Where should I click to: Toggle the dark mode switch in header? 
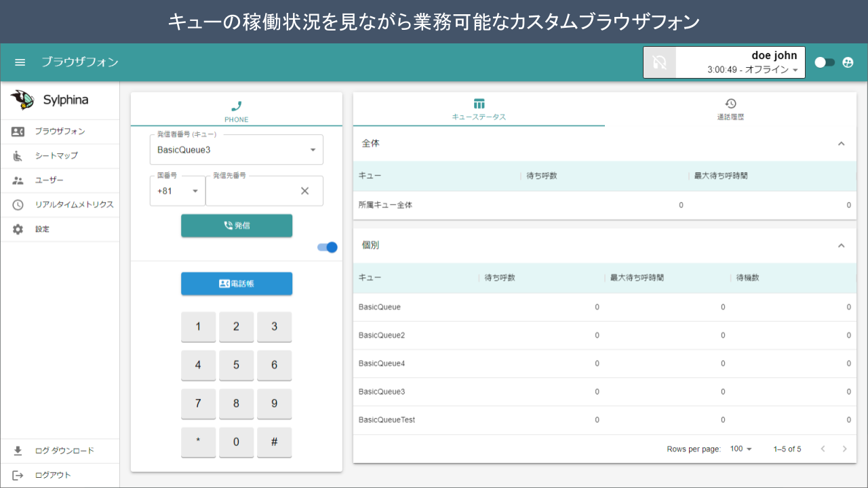[x=824, y=62]
